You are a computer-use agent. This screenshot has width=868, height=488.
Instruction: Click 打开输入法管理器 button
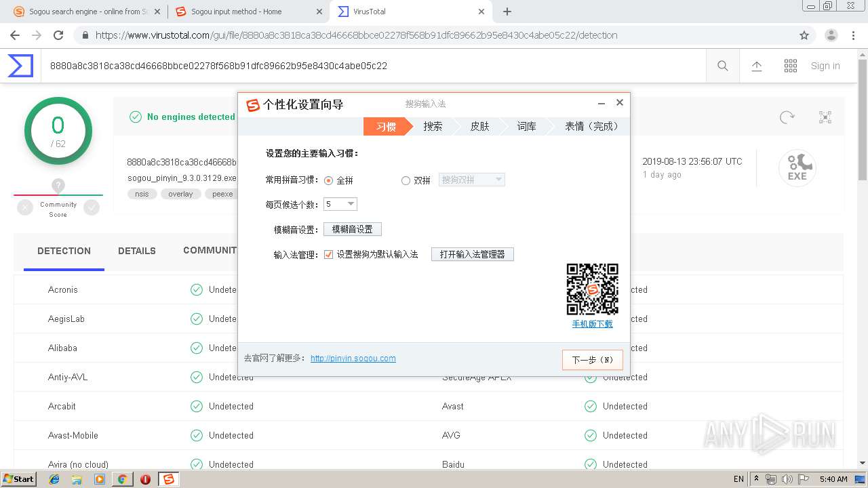(473, 255)
